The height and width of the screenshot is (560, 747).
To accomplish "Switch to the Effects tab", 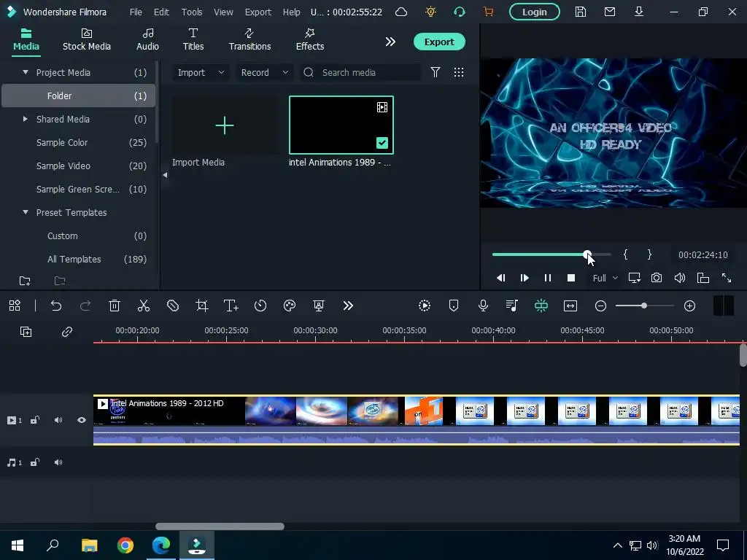I will point(309,39).
